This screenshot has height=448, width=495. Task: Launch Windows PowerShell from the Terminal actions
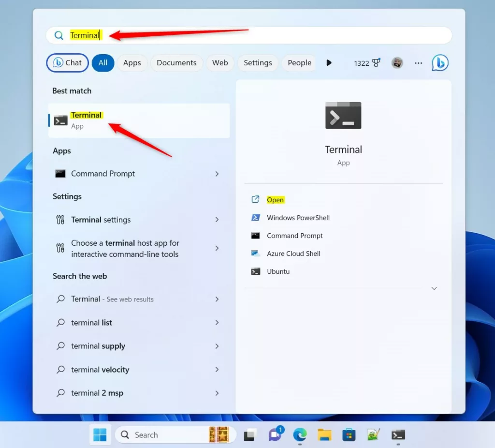[x=298, y=218]
